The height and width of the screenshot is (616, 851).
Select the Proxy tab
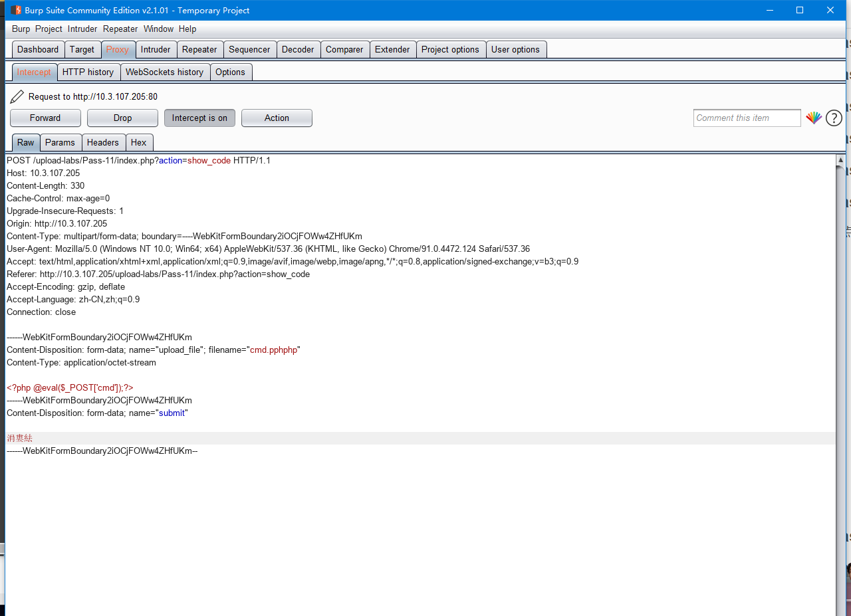tap(118, 50)
